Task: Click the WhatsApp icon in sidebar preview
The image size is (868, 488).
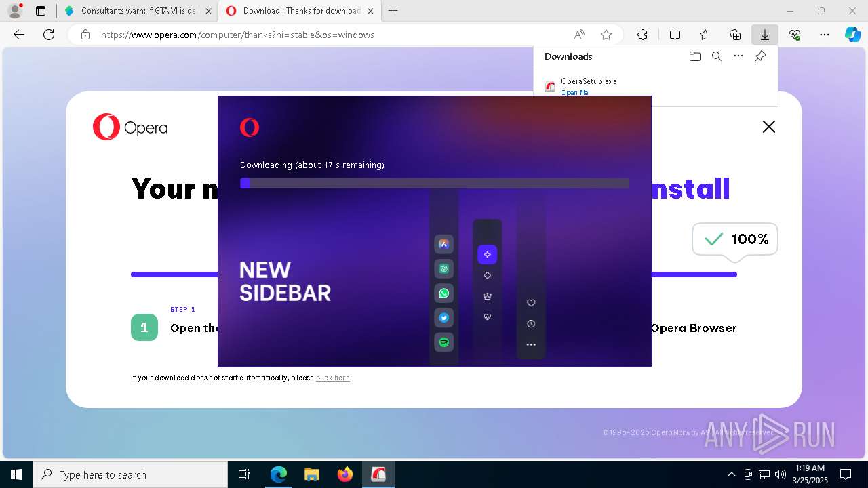Action: tap(444, 293)
